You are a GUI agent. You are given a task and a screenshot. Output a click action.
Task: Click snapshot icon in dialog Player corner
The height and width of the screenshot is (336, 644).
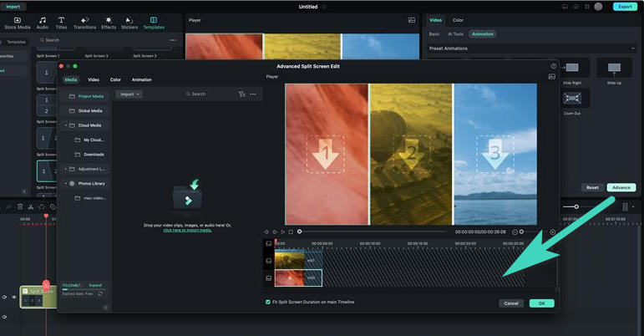[551, 77]
